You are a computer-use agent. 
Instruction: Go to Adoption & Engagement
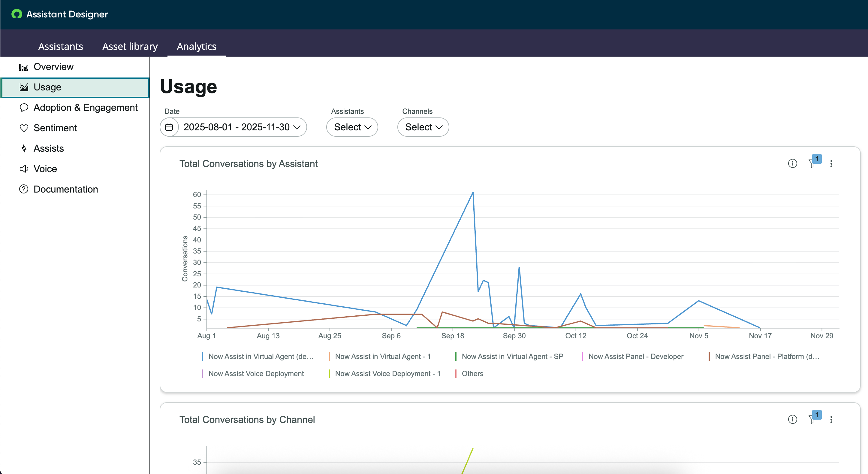75,108
